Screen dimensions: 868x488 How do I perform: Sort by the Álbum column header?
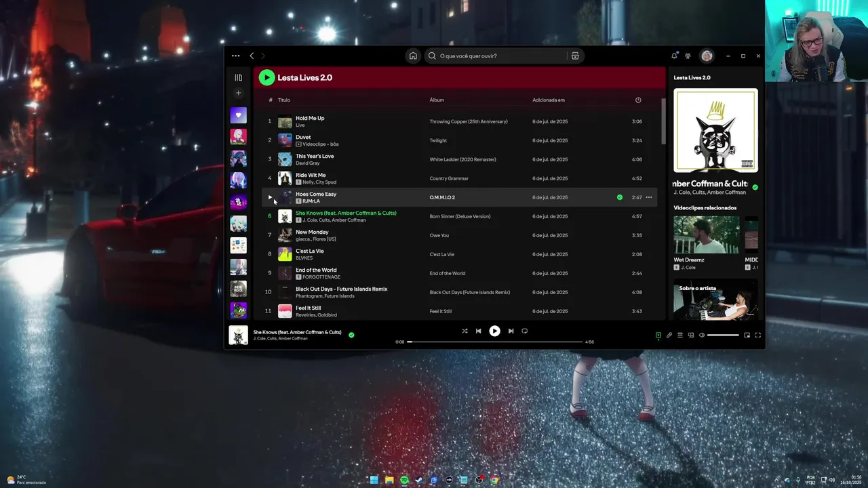(x=437, y=100)
